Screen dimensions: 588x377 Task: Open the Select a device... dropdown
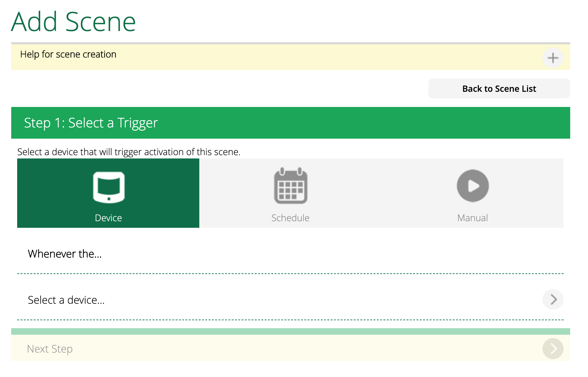[66, 300]
